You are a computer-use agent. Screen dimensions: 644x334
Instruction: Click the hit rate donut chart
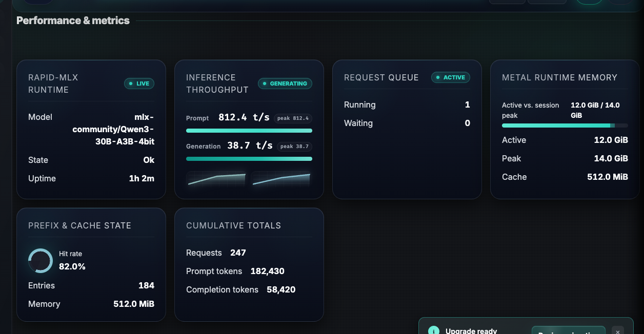coord(41,261)
